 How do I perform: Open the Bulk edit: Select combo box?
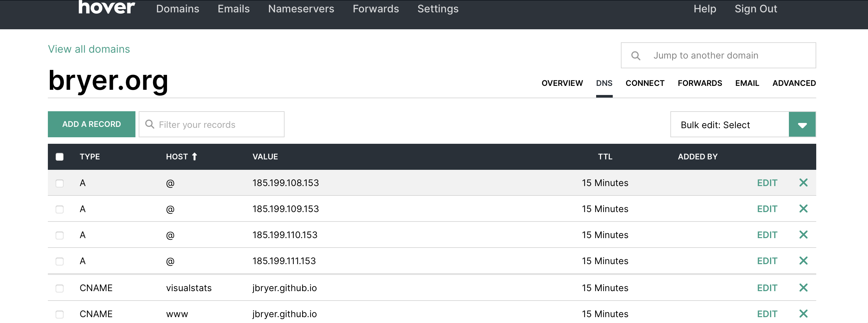click(x=729, y=125)
